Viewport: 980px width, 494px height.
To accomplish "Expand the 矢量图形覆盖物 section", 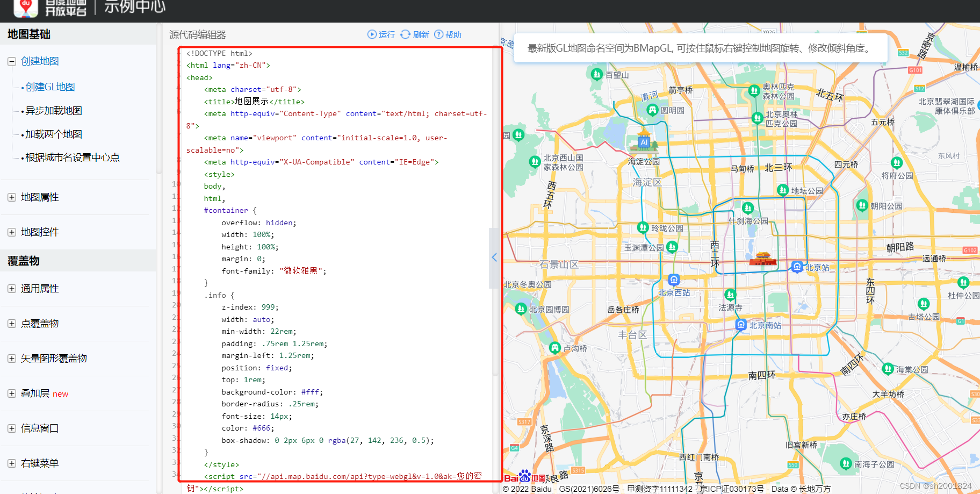I will (x=12, y=359).
